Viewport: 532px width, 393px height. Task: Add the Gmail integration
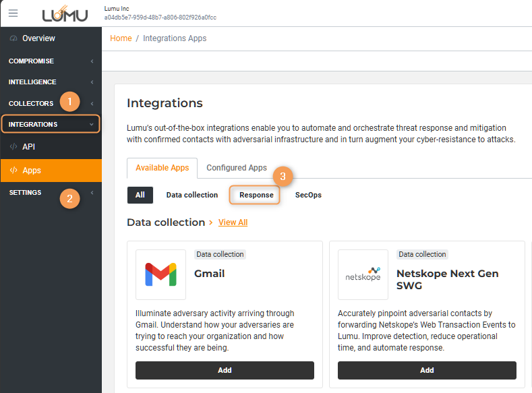(225, 370)
